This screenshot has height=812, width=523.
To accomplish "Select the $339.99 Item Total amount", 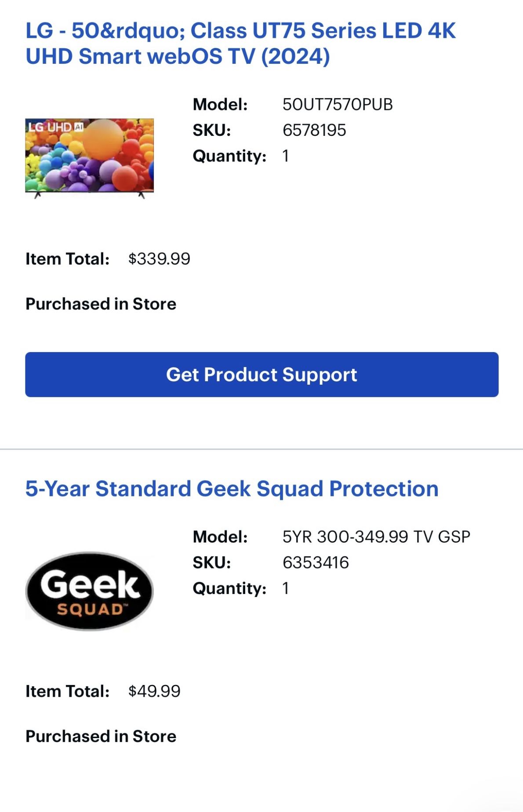I will tap(160, 259).
